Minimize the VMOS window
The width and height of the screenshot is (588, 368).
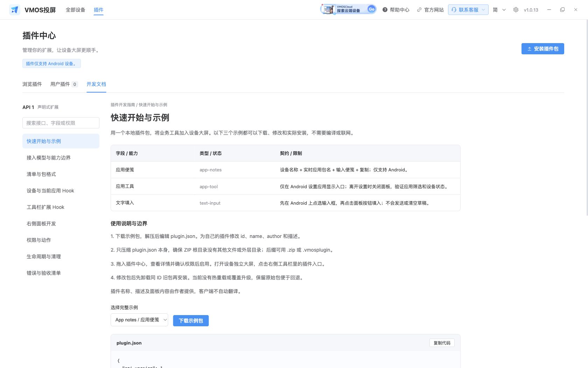[x=549, y=10]
